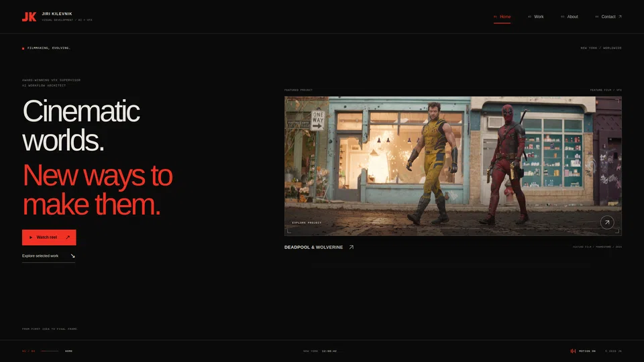Open the Contact nav item
The height and width of the screenshot is (362, 644).
[x=608, y=17]
